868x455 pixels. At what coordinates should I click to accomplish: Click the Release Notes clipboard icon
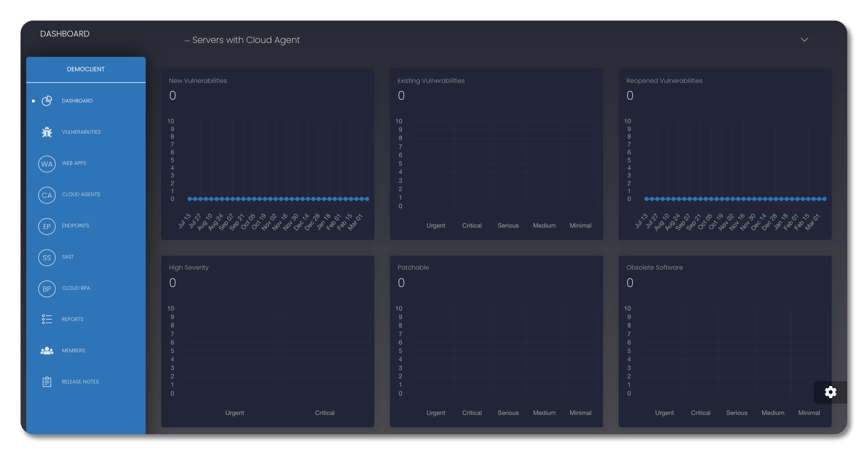click(47, 381)
